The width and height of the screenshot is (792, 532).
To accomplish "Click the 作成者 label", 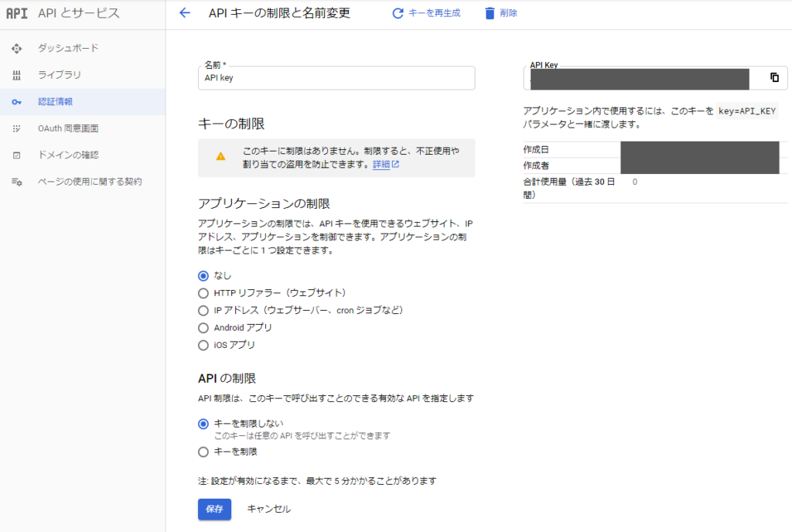I will tap(536, 165).
